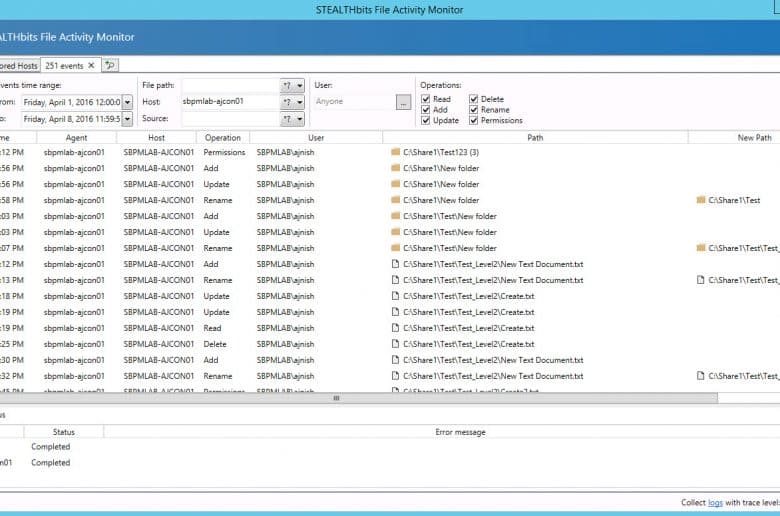
Task: Click the Host field showing sbpmlab-ajcon01
Action: (230, 102)
